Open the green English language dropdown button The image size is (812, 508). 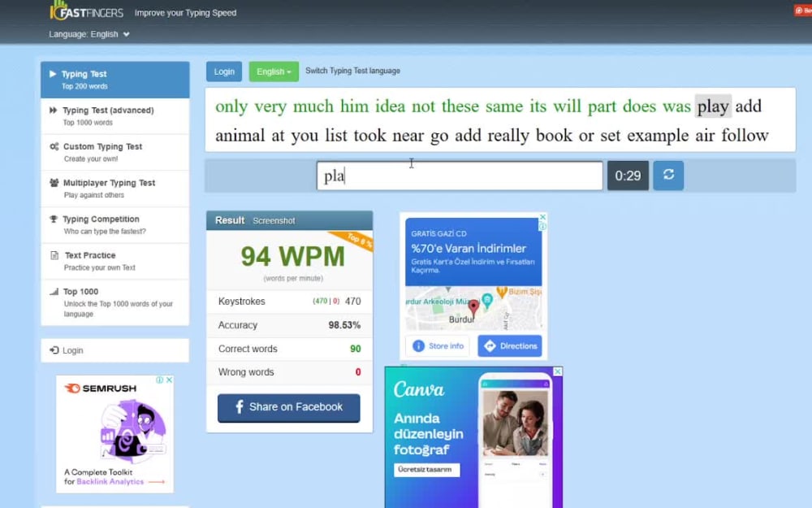click(x=274, y=72)
